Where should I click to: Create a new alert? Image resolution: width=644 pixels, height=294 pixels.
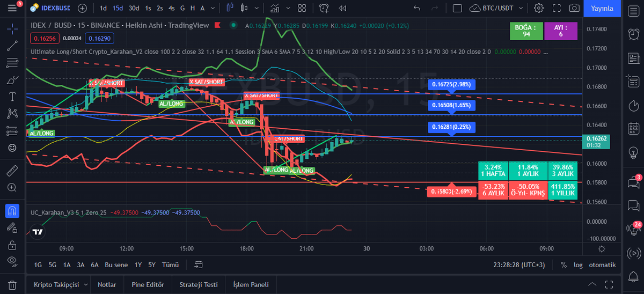click(324, 8)
